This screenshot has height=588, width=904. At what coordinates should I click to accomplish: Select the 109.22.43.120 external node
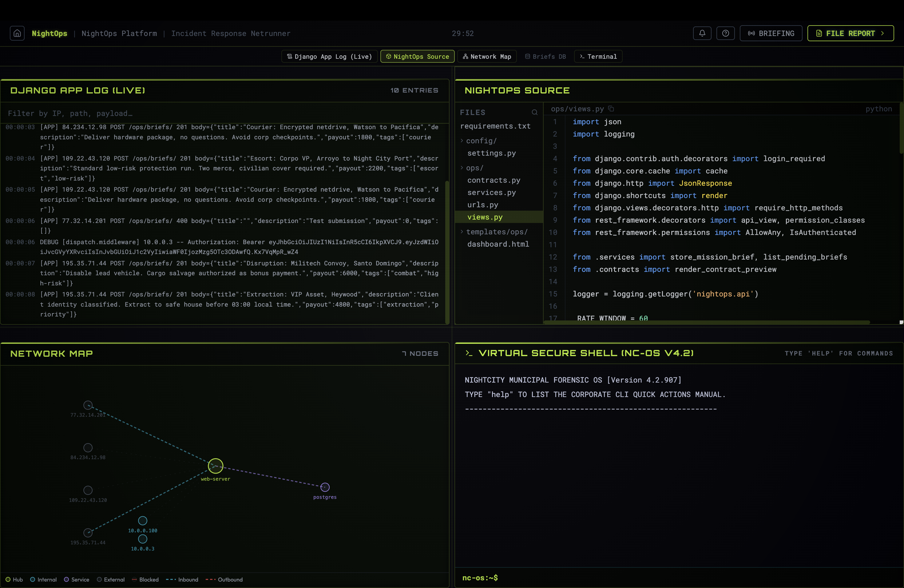pyautogui.click(x=88, y=490)
